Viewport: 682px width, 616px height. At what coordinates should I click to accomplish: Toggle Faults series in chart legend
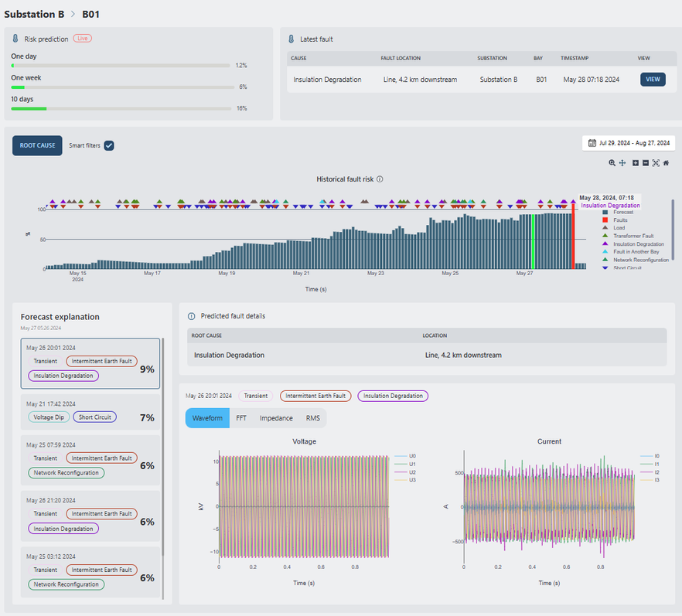[x=619, y=220]
